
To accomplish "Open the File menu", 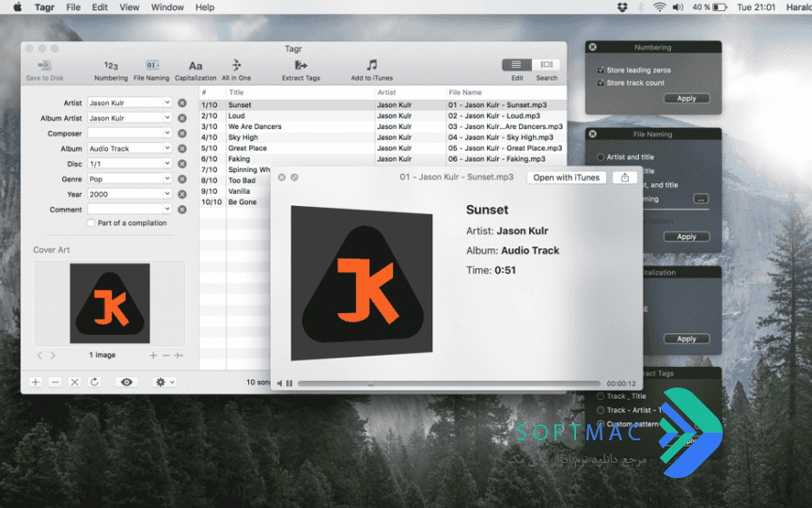I will (73, 8).
